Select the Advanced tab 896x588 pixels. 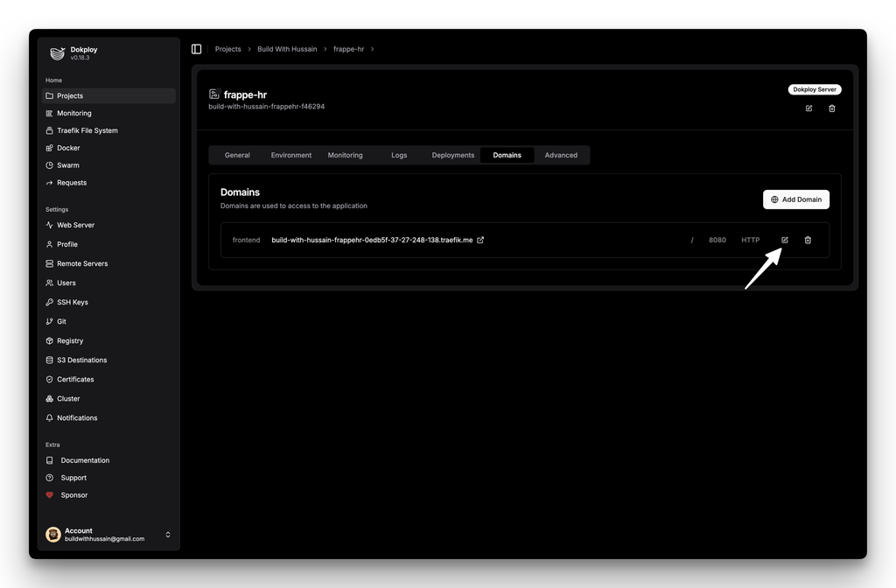click(561, 155)
